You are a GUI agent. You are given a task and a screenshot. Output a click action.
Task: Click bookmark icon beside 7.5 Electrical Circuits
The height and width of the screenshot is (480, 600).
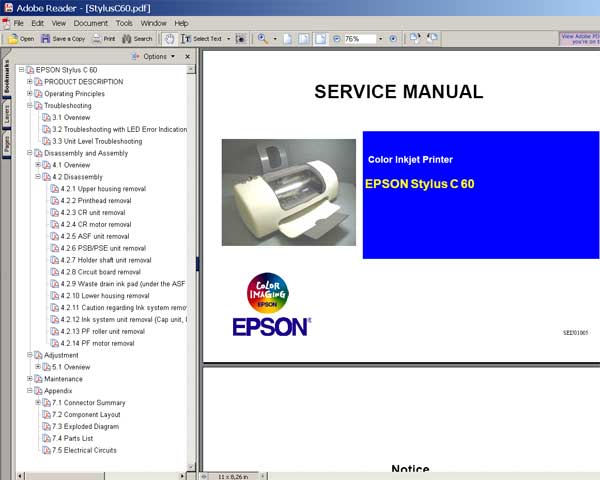coord(46,450)
